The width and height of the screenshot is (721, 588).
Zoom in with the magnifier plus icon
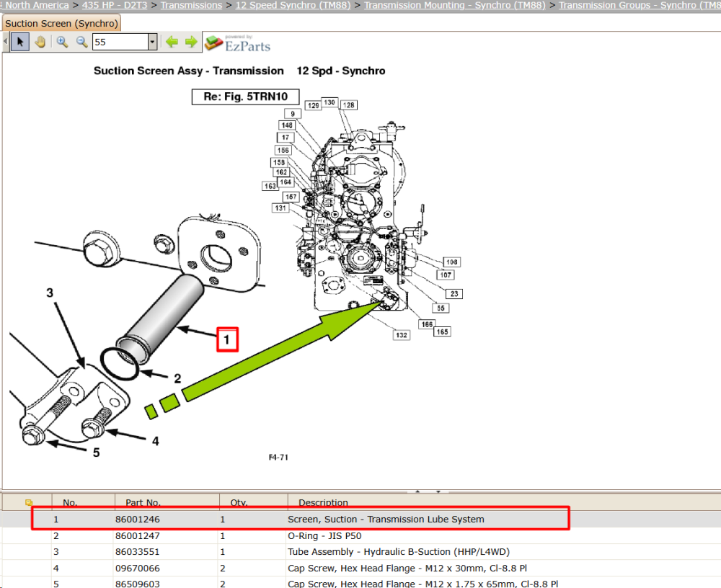(61, 42)
